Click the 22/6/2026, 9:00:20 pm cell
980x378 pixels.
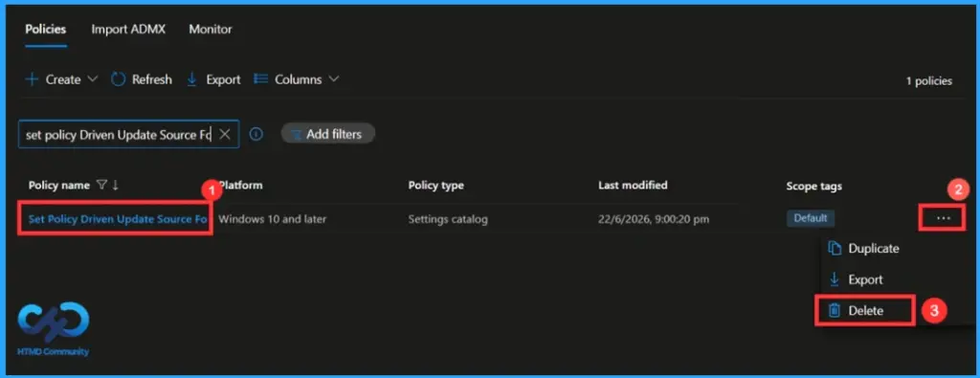click(654, 219)
